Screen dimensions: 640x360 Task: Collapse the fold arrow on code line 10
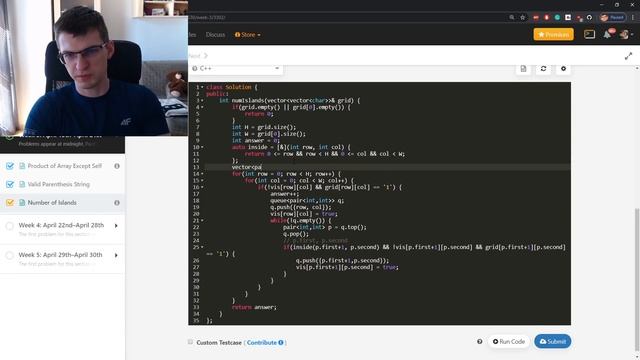202,147
